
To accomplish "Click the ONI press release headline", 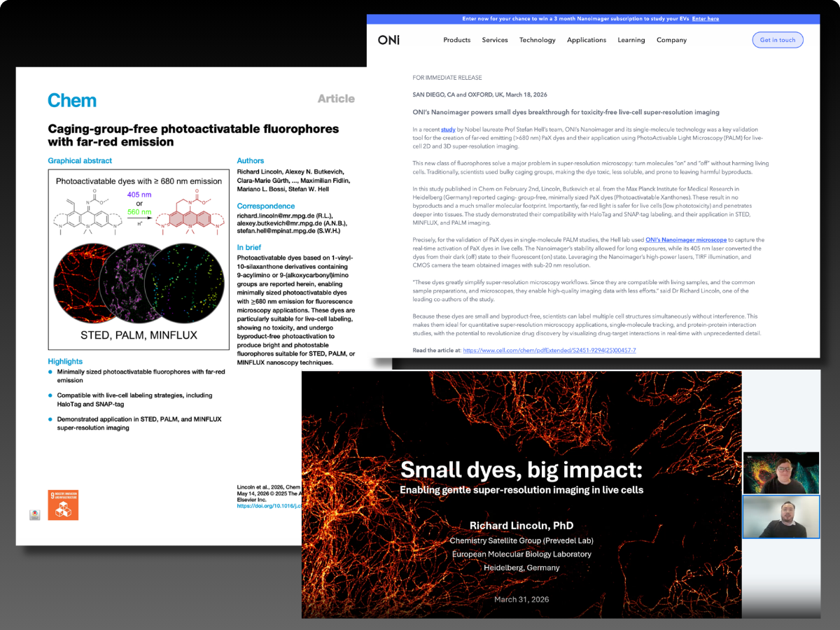I will (566, 112).
